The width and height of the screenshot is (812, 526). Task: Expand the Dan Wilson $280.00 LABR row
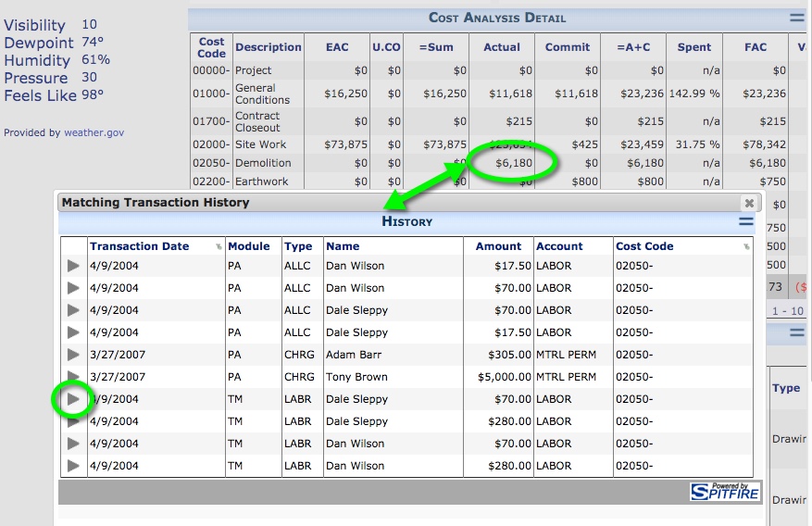pos(73,466)
